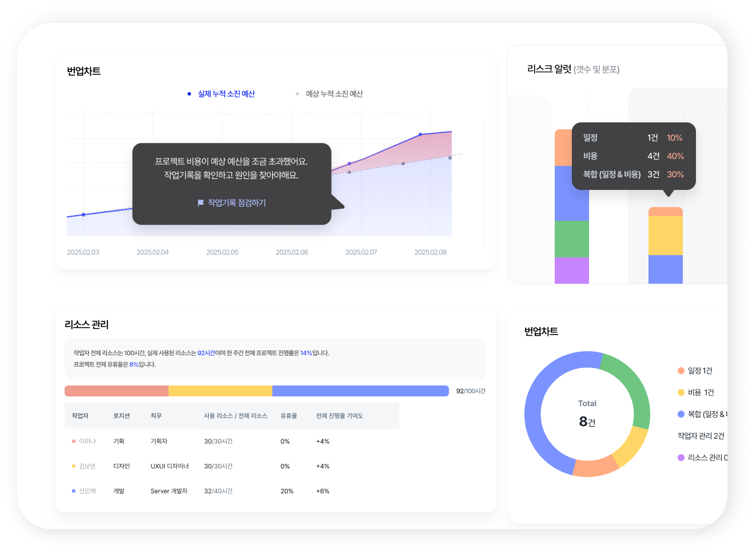Click the red segment of the resource bar
Image resolution: width=756 pixels, height=552 pixels.
point(117,391)
